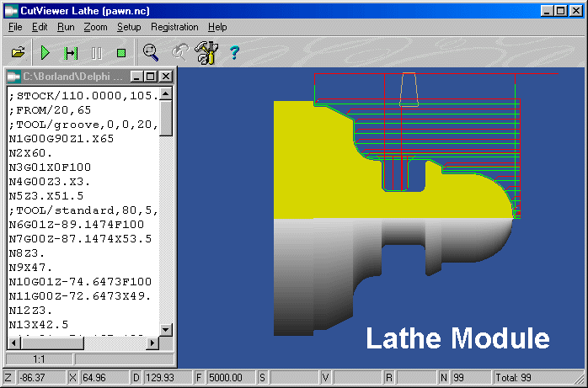Minimize the CutViewer Lathe main window
Viewport: 588px width, 388px height.
547,10
